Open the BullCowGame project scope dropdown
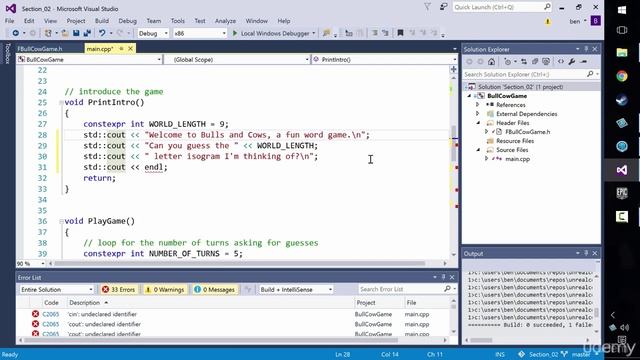This screenshot has width=640, height=360. (89, 60)
